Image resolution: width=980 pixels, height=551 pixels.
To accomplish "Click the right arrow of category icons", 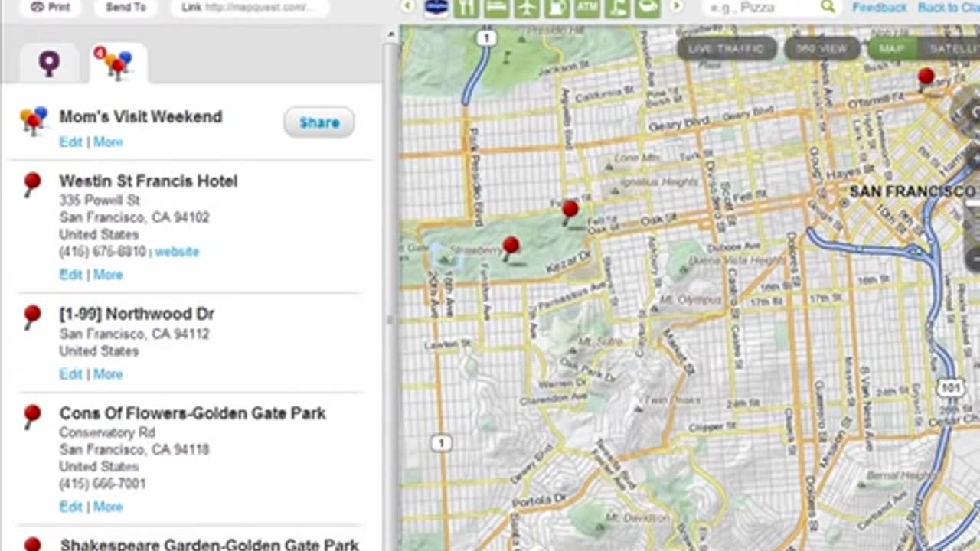I will (676, 7).
